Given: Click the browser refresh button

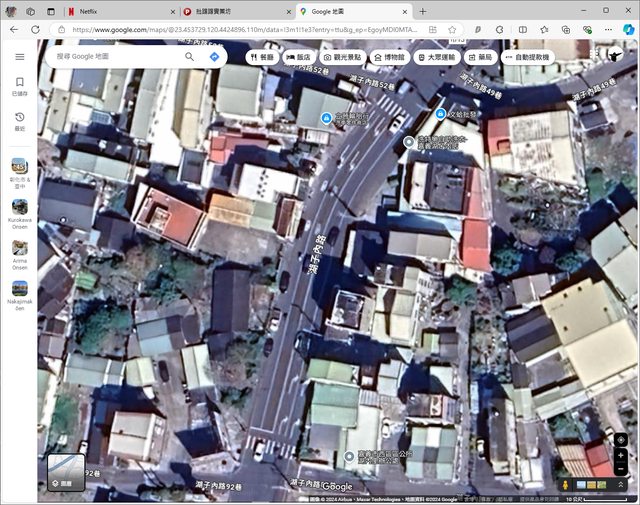Looking at the screenshot, I should [35, 30].
